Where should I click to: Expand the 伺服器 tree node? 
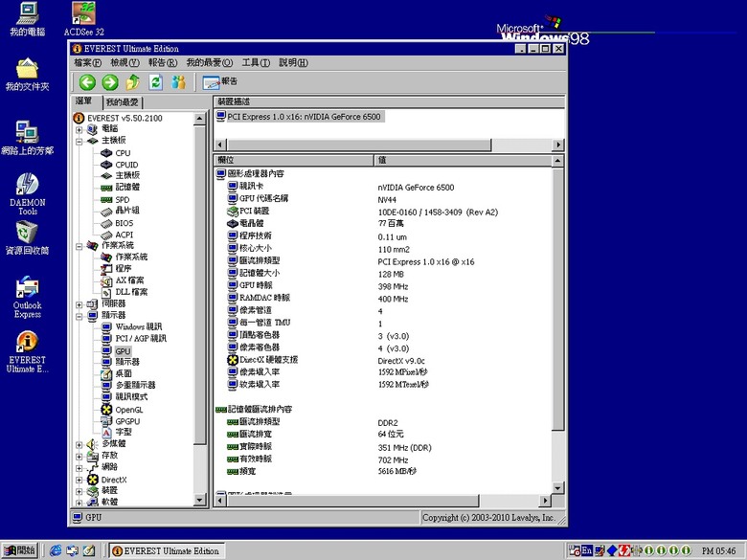[x=79, y=304]
